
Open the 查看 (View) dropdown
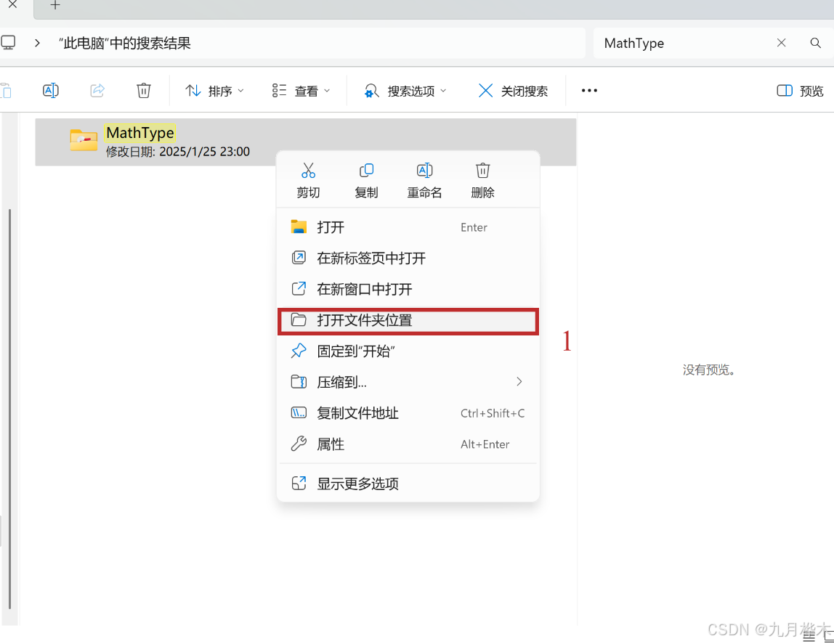(x=301, y=91)
